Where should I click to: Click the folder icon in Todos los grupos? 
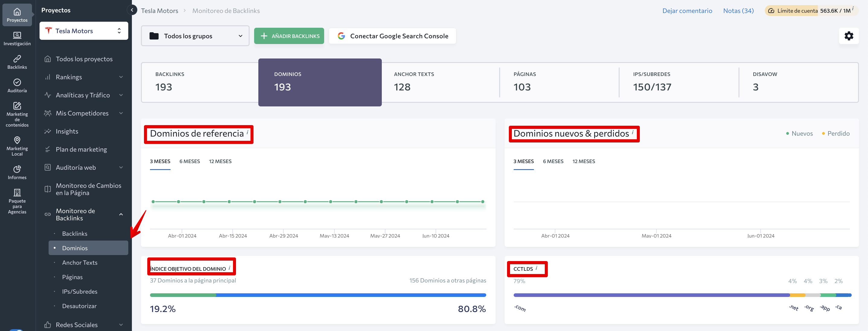pos(154,36)
